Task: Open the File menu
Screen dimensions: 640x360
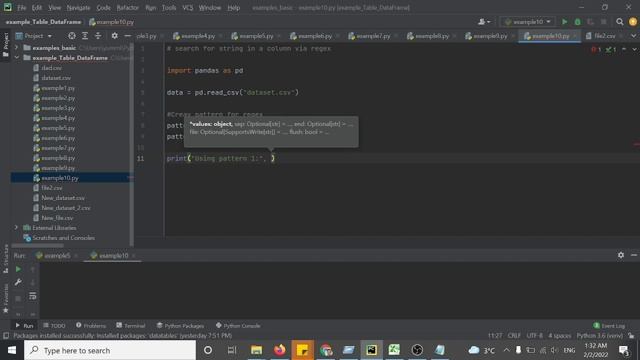Action: [22, 8]
